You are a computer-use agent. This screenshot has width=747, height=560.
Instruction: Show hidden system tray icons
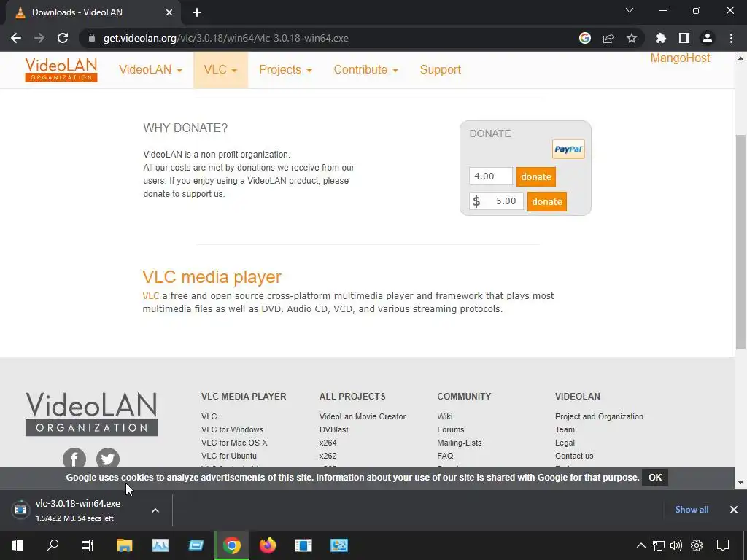click(x=640, y=545)
